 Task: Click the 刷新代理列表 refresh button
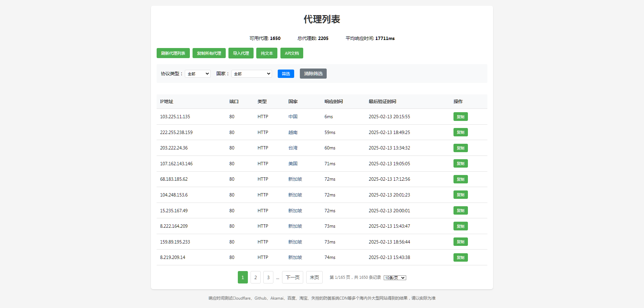coord(173,53)
